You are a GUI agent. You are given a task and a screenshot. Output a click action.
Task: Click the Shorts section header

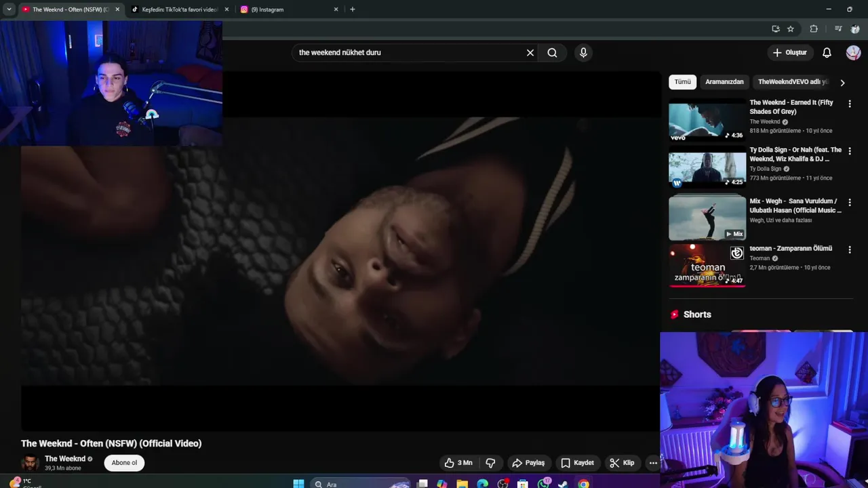click(690, 314)
